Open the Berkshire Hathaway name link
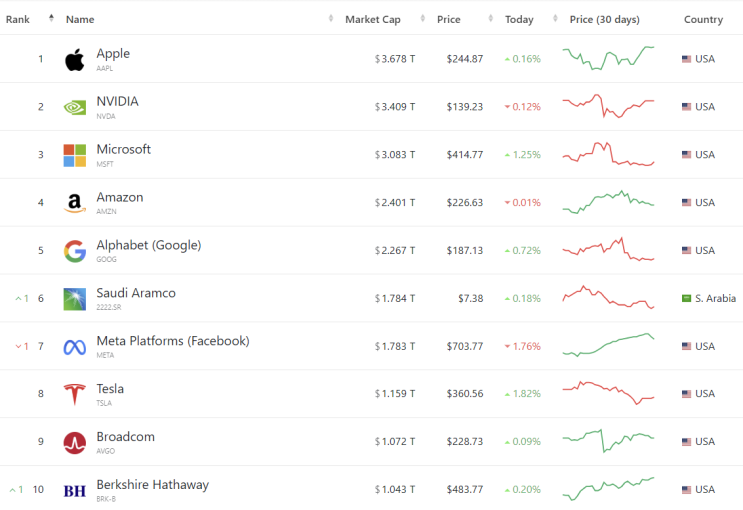This screenshot has height=510, width=743. click(x=152, y=485)
